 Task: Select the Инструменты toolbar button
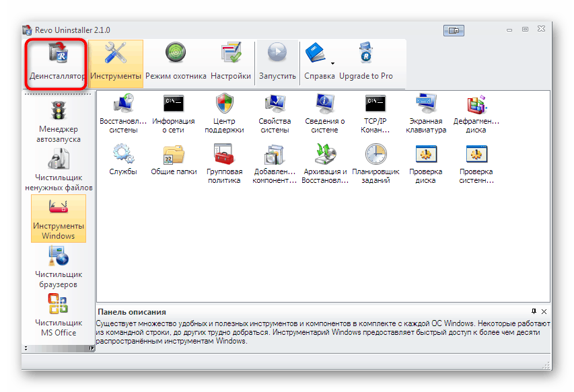coord(116,64)
